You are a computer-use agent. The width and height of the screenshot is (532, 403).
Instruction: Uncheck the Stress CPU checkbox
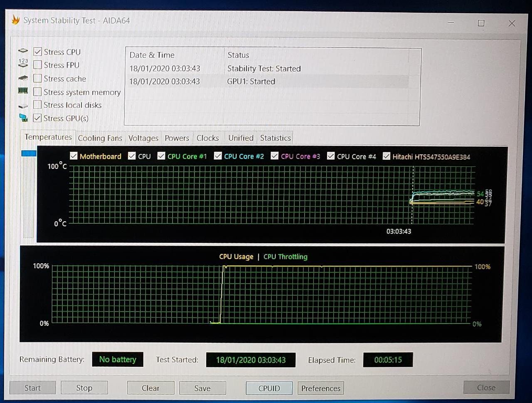tap(38, 52)
